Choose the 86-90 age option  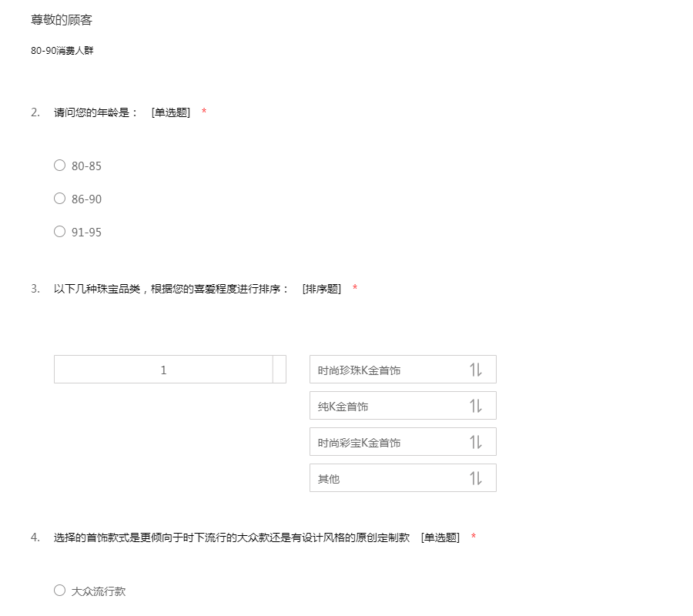tap(60, 199)
